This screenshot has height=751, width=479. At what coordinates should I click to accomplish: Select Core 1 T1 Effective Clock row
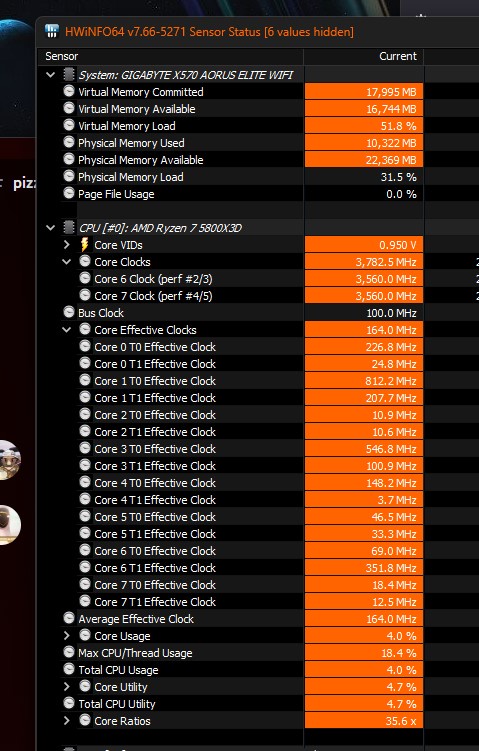pos(155,398)
